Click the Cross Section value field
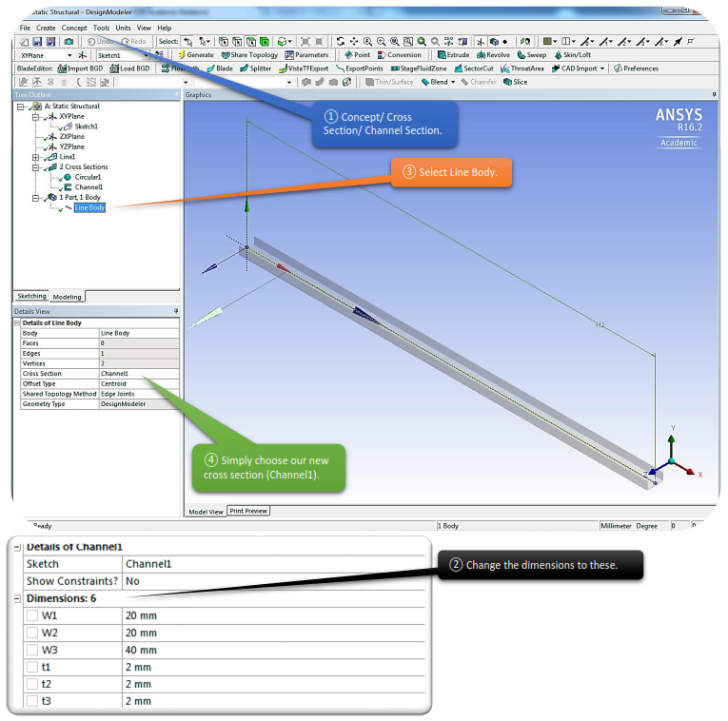This screenshot has width=728, height=721. [138, 374]
